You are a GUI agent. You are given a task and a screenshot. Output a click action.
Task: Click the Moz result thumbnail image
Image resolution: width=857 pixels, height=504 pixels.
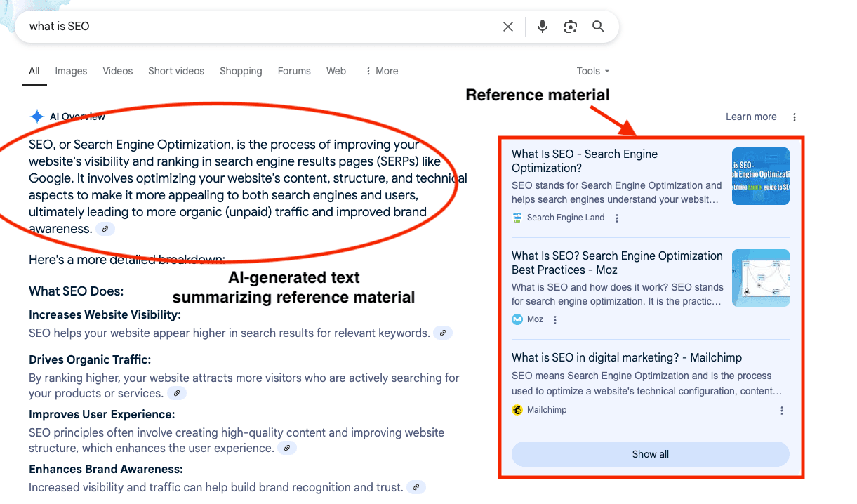point(760,278)
